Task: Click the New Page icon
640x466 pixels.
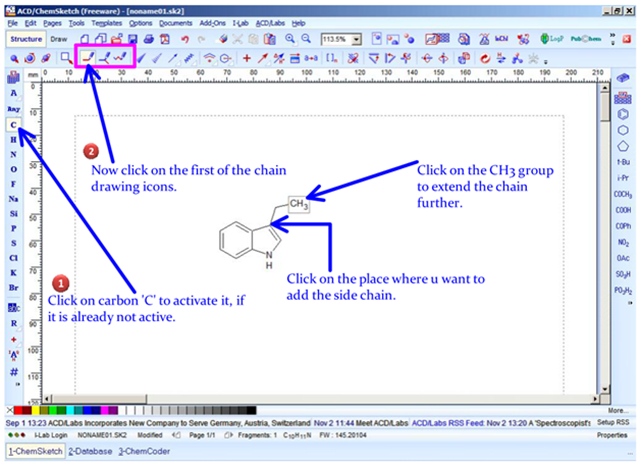Action: point(84,39)
